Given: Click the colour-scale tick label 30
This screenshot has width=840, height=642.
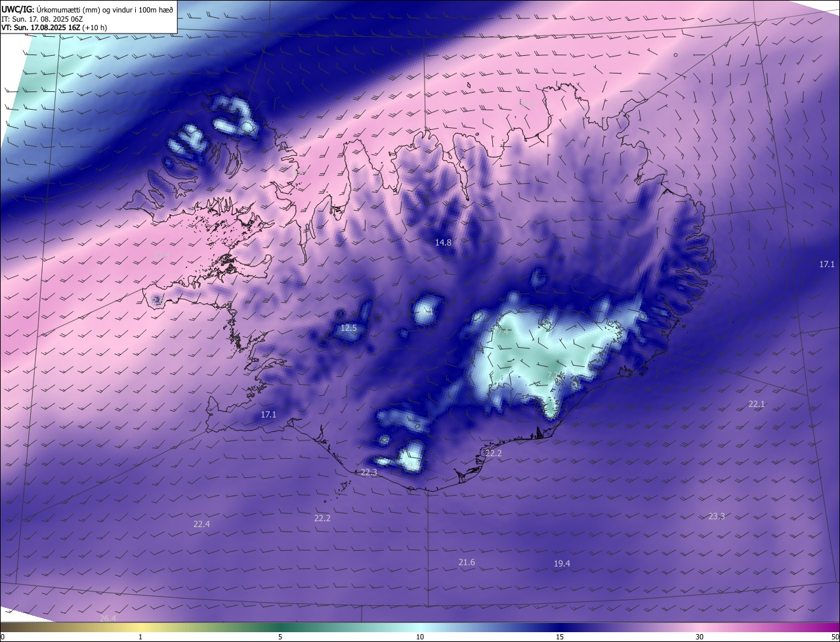Looking at the screenshot, I should tap(700, 637).
